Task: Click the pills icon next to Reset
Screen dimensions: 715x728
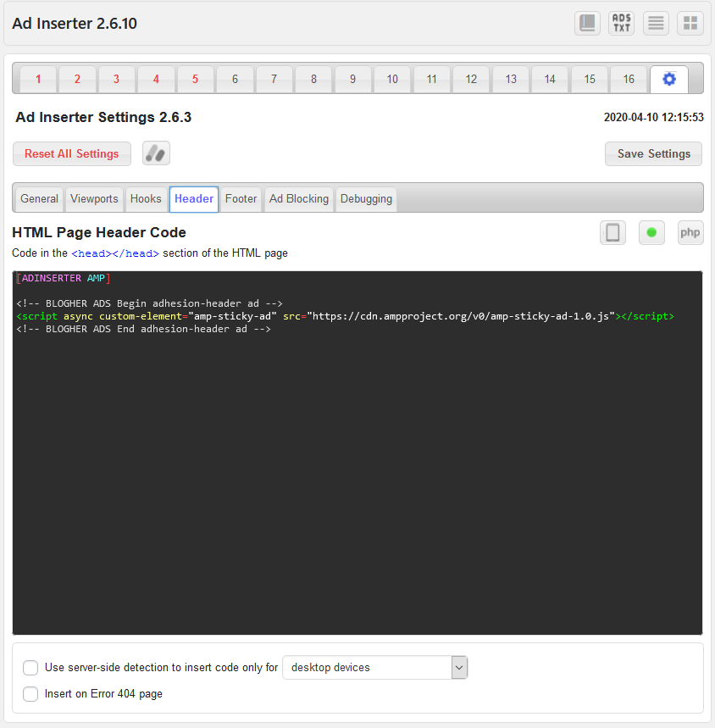Action: coord(156,153)
